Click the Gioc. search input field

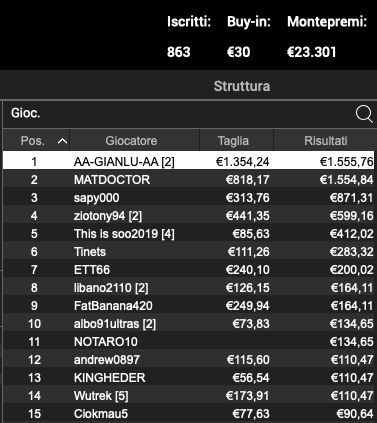178,114
